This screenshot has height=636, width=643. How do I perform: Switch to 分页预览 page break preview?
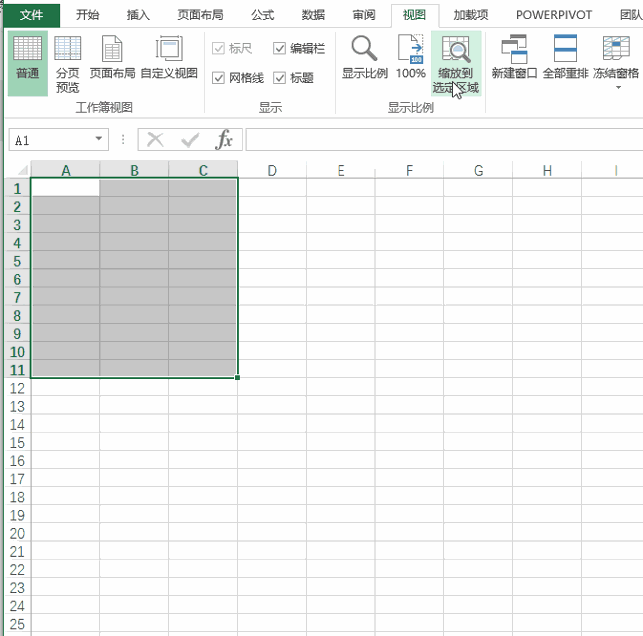click(x=68, y=62)
